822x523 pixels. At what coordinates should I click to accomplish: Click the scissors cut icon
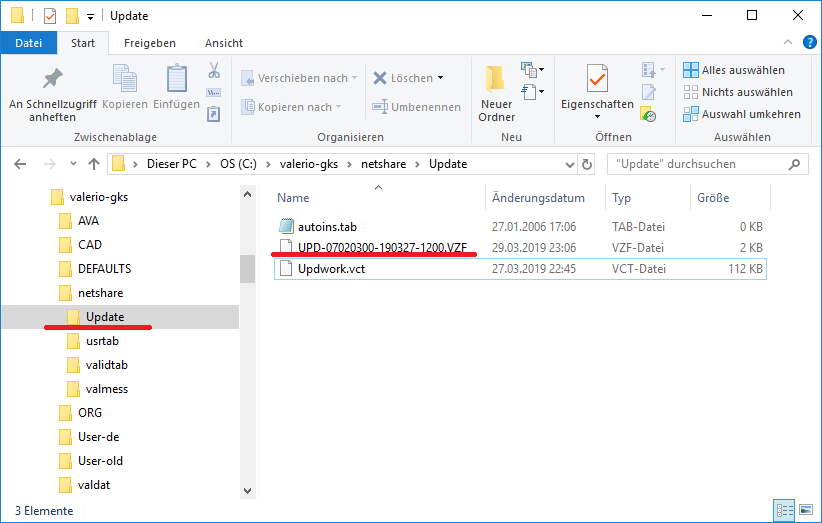213,71
